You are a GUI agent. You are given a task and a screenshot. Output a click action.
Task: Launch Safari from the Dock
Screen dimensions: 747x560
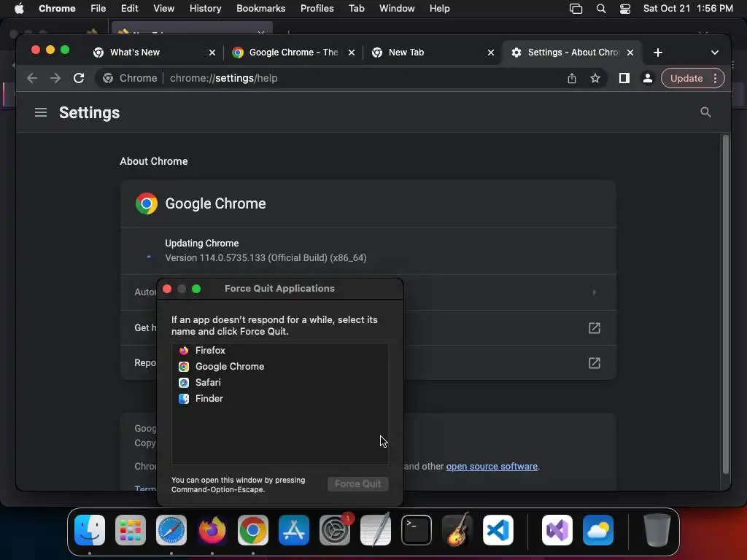(171, 530)
